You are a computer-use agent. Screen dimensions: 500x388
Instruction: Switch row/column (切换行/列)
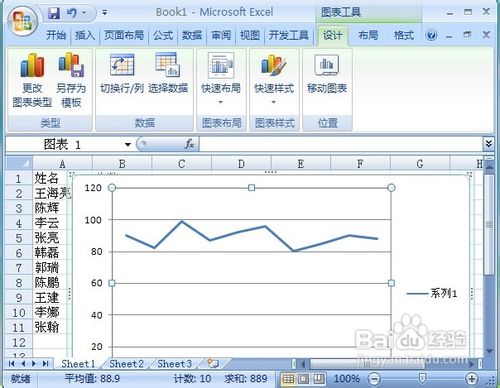(122, 74)
